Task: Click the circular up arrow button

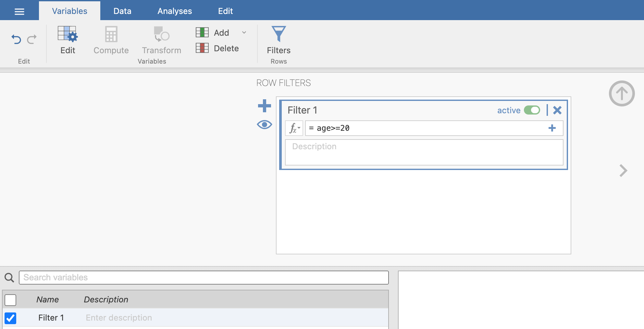Action: click(x=622, y=93)
